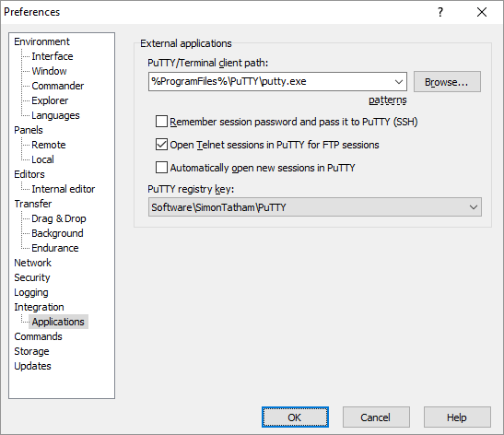The width and height of the screenshot is (504, 435).
Task: Open Storage preferences
Action: click(x=31, y=351)
